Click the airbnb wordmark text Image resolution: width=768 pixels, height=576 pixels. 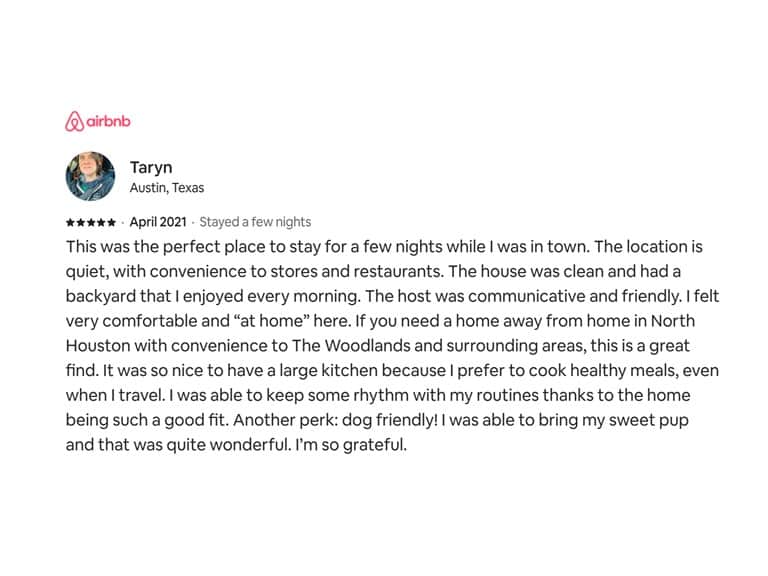tap(109, 121)
